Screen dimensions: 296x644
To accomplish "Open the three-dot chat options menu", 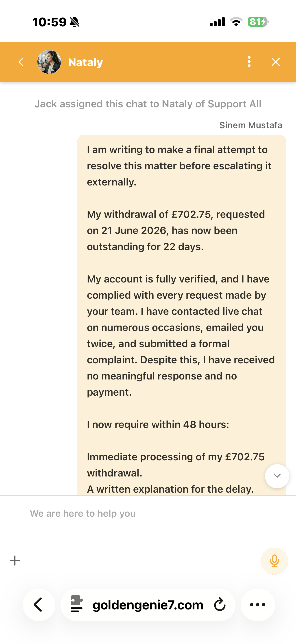I will pos(249,62).
